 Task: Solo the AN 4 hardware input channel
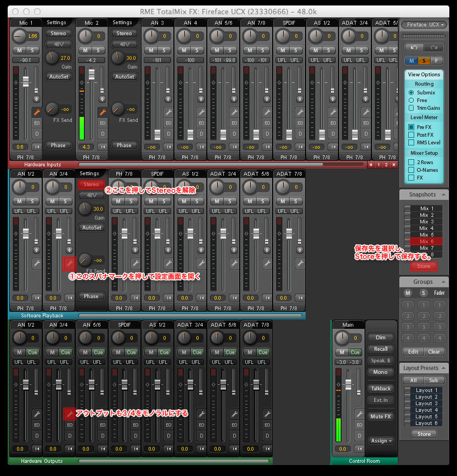196,51
